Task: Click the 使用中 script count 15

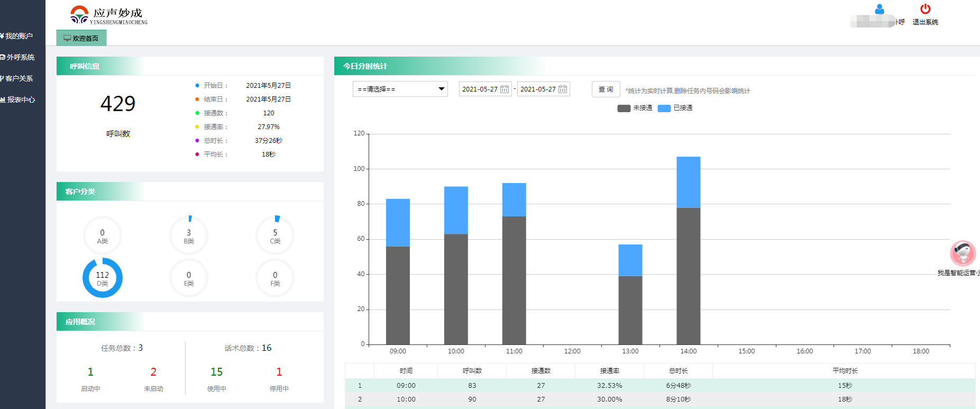Action: click(217, 372)
